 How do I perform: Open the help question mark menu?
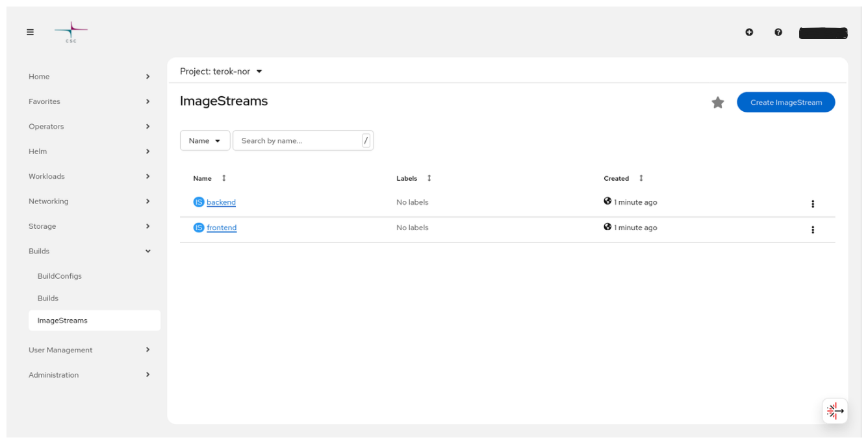(778, 32)
